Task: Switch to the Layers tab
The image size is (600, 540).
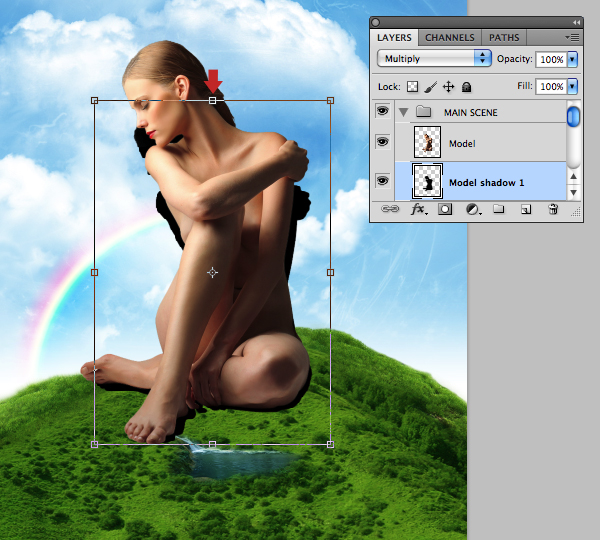Action: pyautogui.click(x=394, y=38)
